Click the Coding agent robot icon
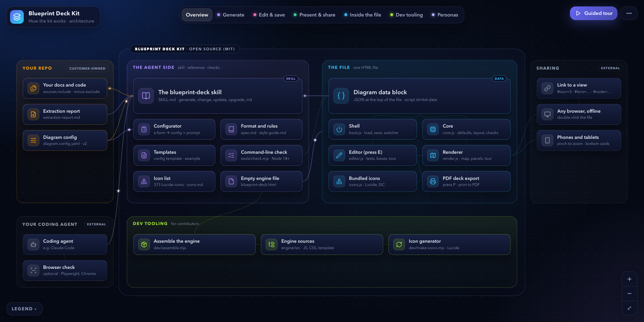The width and height of the screenshot is (644, 322). (x=33, y=244)
